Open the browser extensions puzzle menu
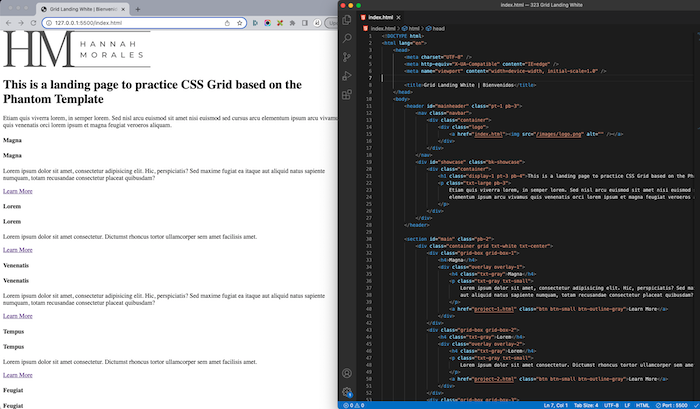Screen dimensions: 700x409 (x=292, y=23)
